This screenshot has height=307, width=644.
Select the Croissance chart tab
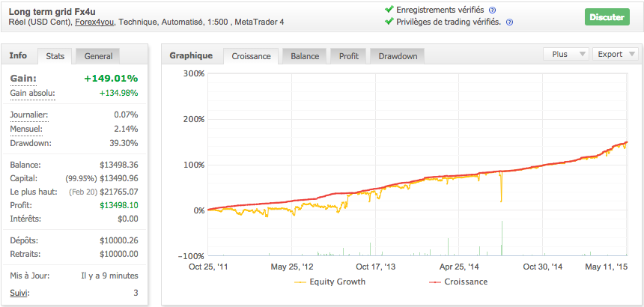pyautogui.click(x=251, y=56)
